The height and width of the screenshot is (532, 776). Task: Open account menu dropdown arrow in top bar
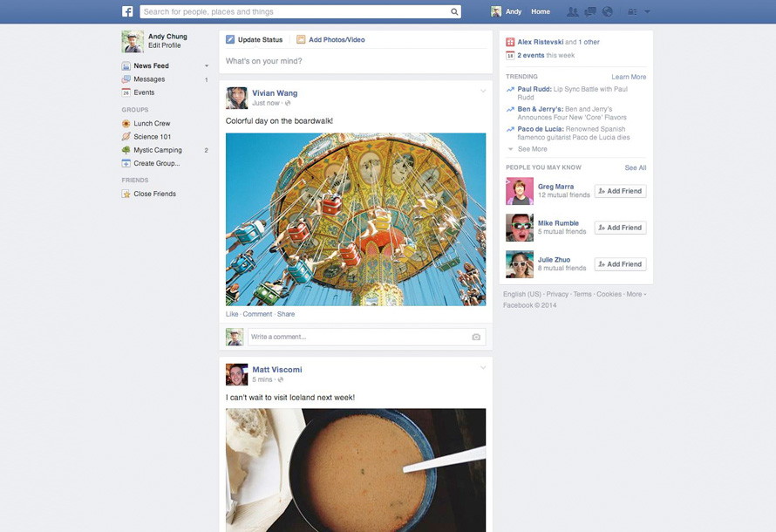pos(648,12)
